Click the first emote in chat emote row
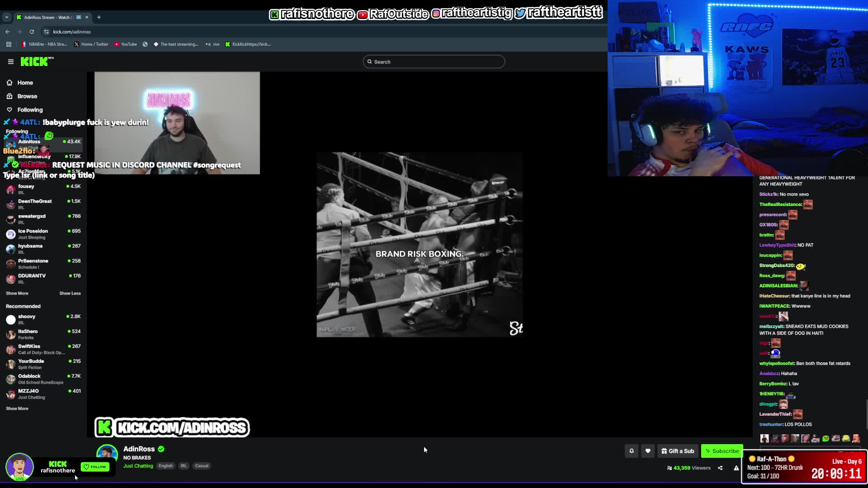Image resolution: width=868 pixels, height=488 pixels. 764,438
